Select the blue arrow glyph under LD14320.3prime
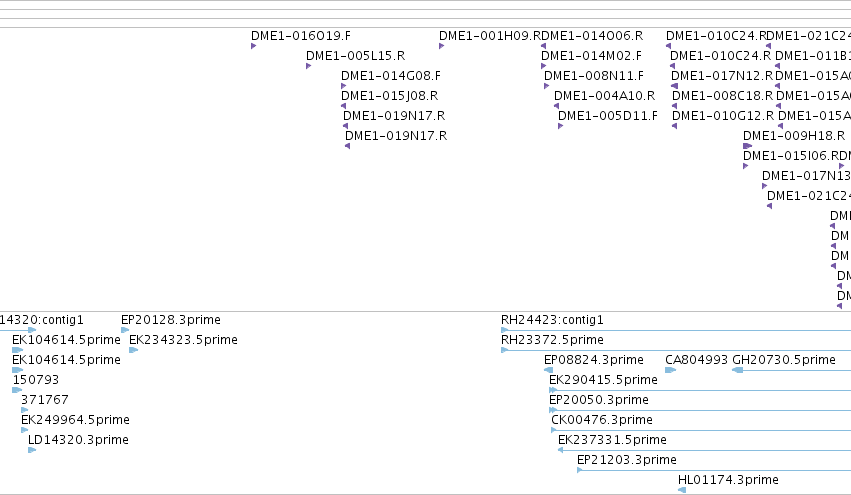 [32, 450]
